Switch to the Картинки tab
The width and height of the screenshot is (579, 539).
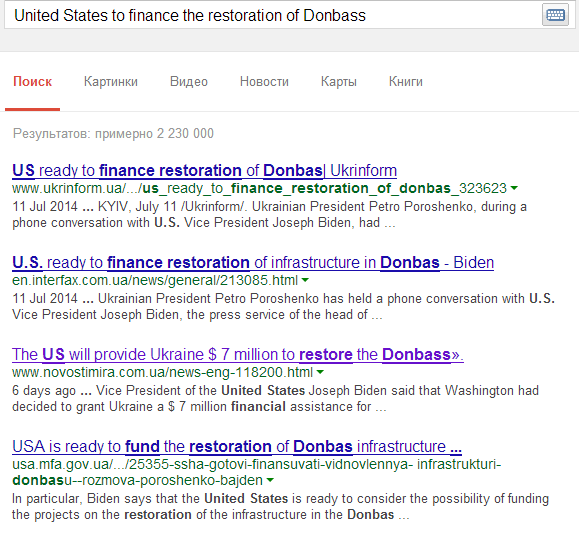(x=111, y=81)
